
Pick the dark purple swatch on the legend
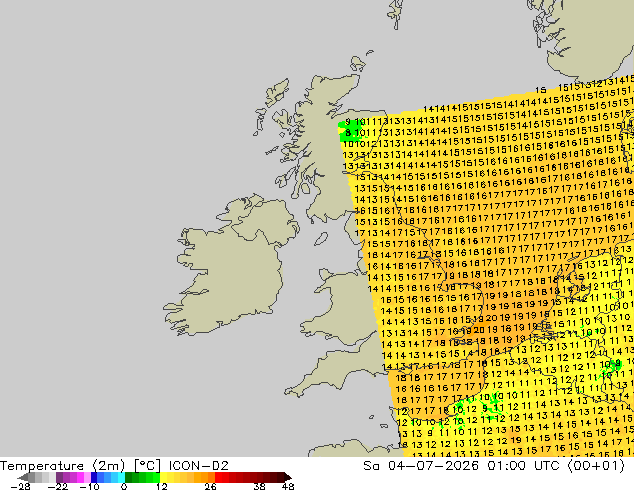click(x=59, y=477)
